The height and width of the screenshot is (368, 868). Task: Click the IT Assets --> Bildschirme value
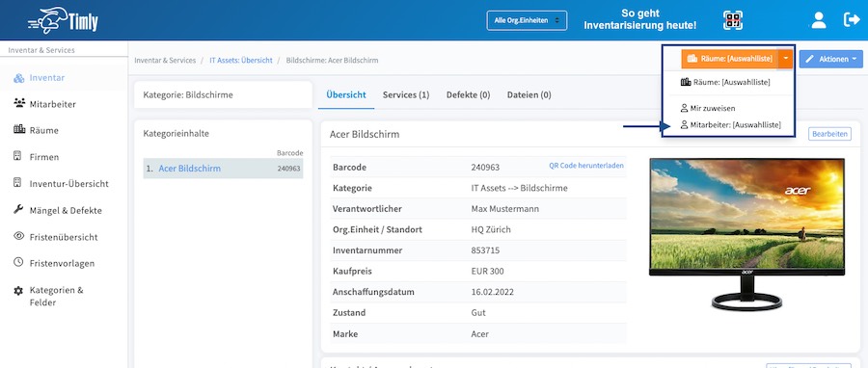tap(519, 188)
